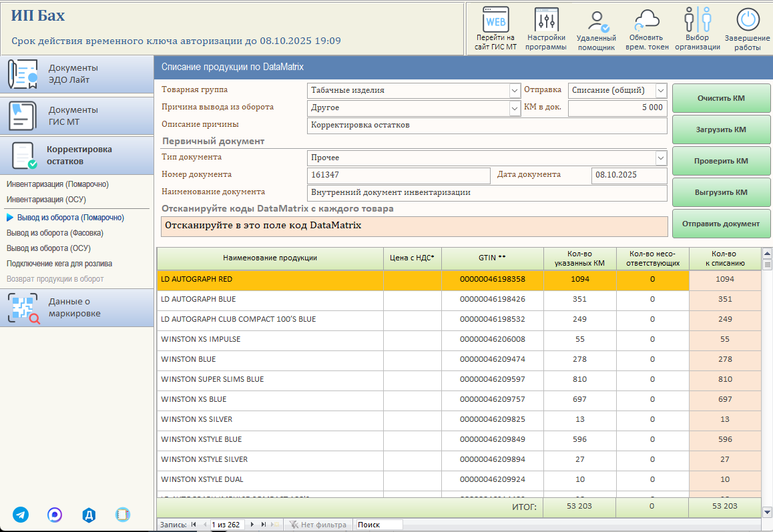Expand Причина вывода из оборота dropdown

(514, 108)
